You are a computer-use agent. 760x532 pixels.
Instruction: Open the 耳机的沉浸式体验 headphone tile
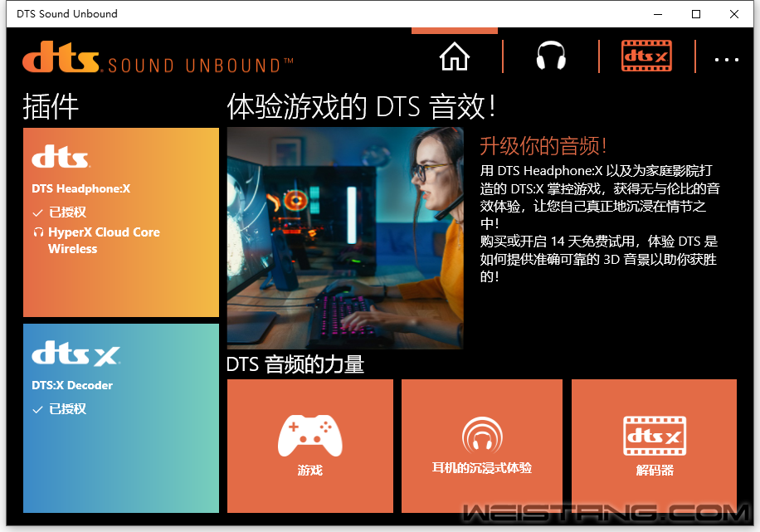pos(482,446)
